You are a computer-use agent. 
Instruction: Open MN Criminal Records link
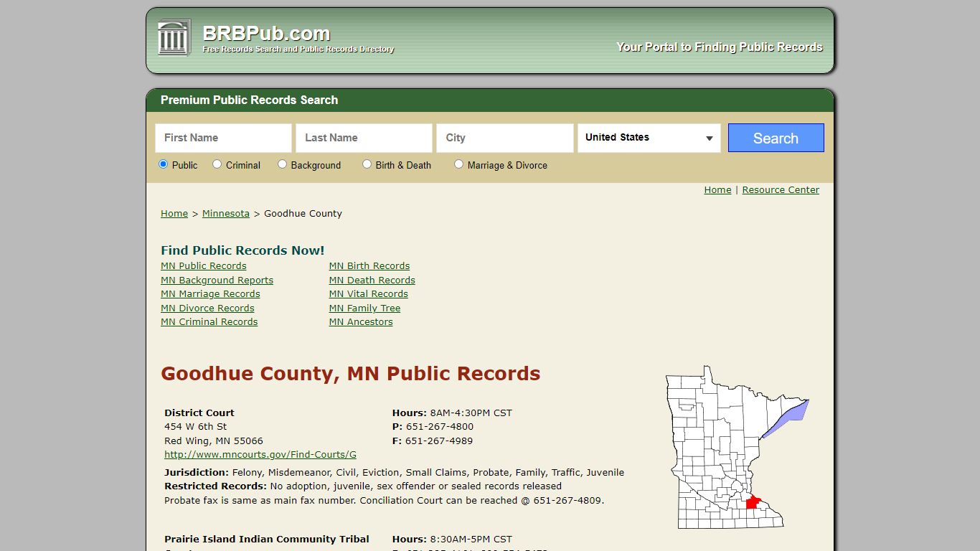(x=209, y=322)
